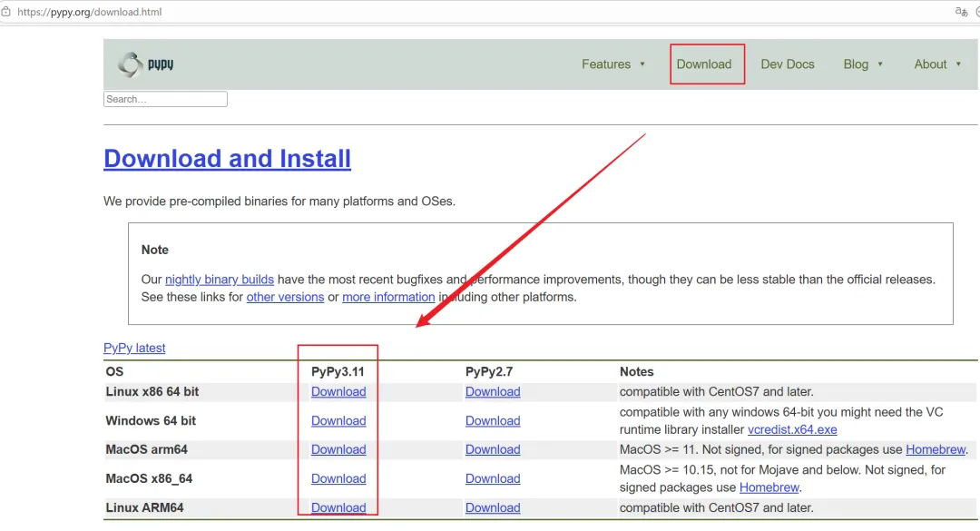The width and height of the screenshot is (980, 531).
Task: Select the Linux x86 64 bit row label
Action: [152, 391]
